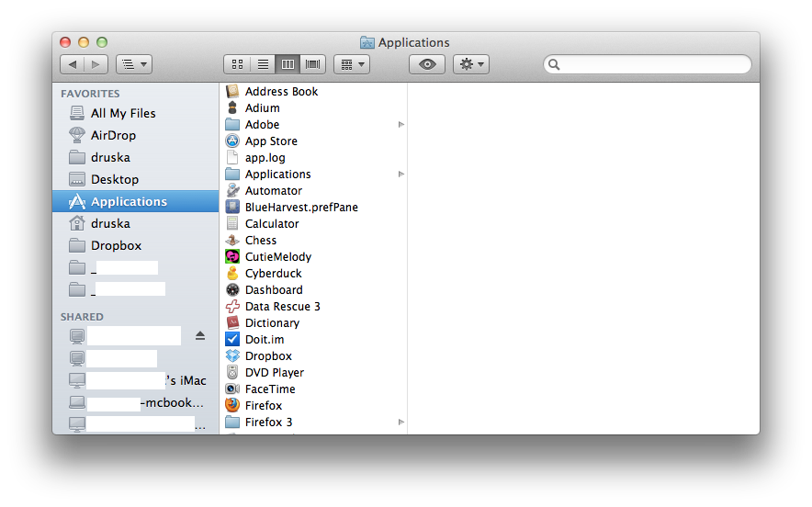
Task: Switch to column view
Action: tap(288, 64)
